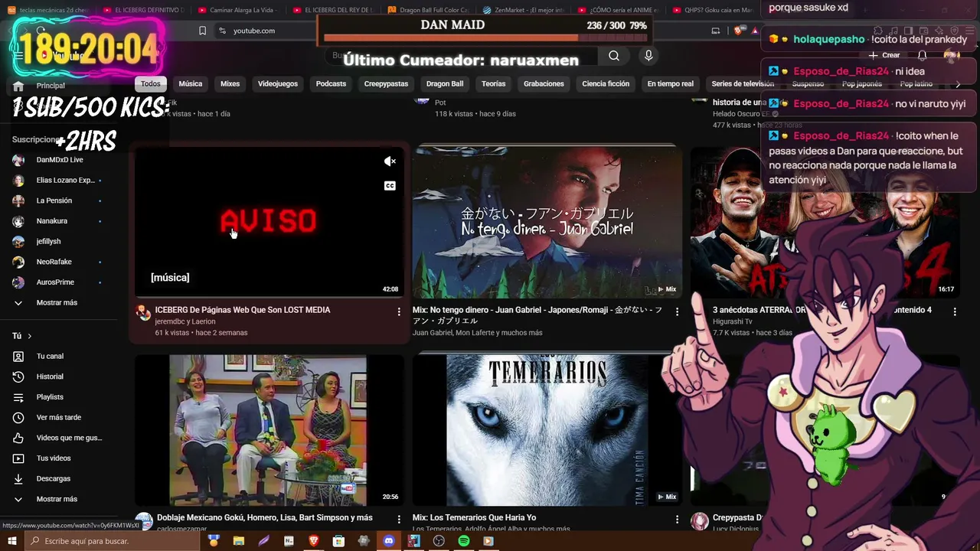Open the jeremdbc channel avatar

pos(143,312)
